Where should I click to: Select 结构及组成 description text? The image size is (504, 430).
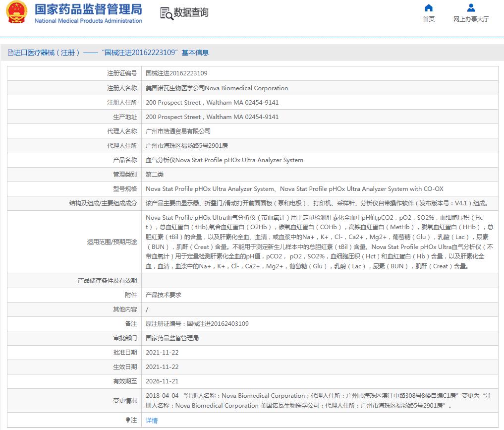[318, 203]
